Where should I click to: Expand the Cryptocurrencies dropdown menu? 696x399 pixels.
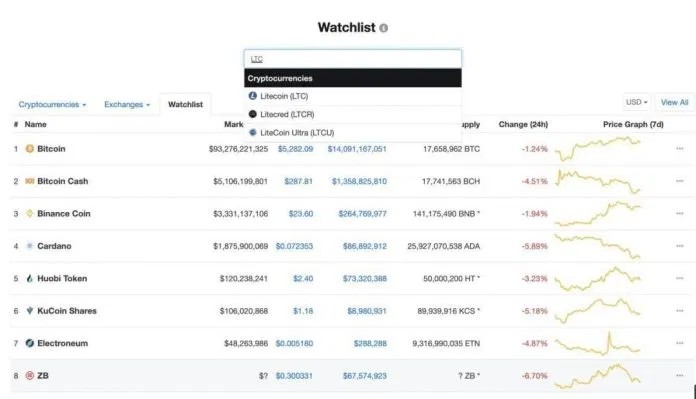tap(52, 104)
